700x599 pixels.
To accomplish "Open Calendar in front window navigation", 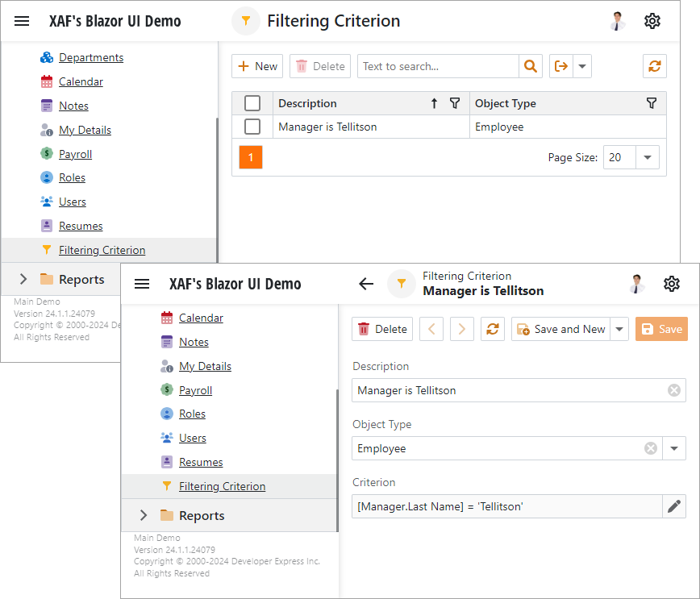I will 201,318.
